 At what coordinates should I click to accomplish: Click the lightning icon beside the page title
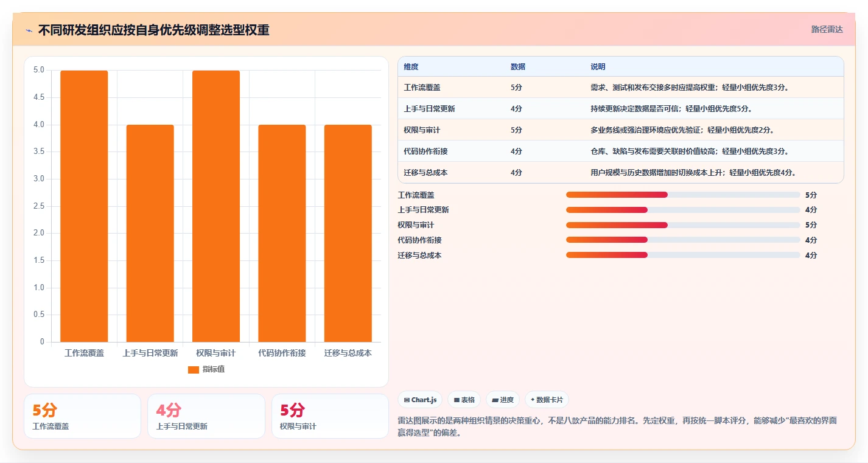click(x=29, y=30)
